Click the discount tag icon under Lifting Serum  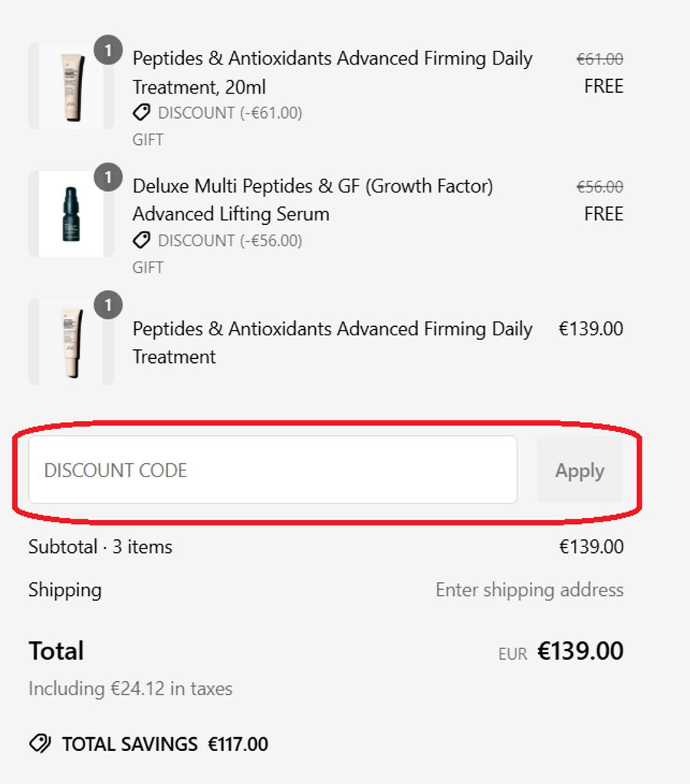tap(142, 241)
